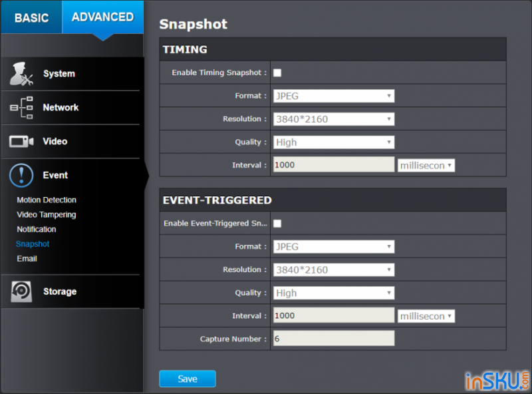Open Event-Triggered Quality High dropdown

[x=334, y=293]
